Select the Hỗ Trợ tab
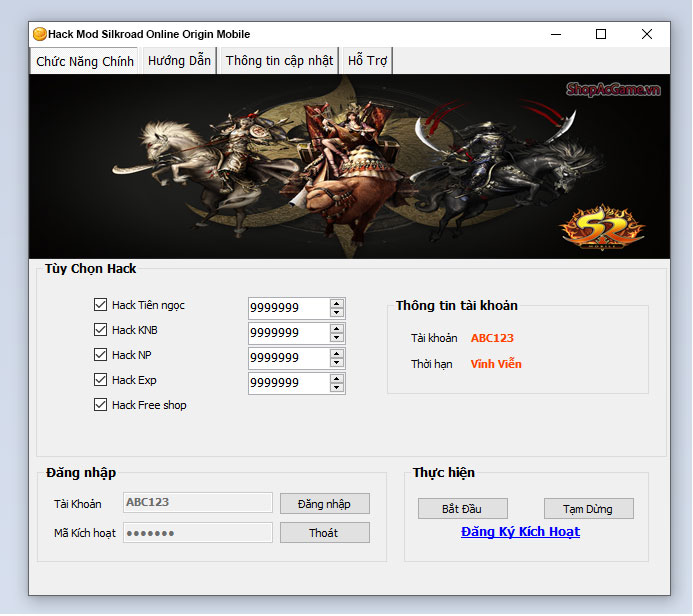 pyautogui.click(x=367, y=61)
